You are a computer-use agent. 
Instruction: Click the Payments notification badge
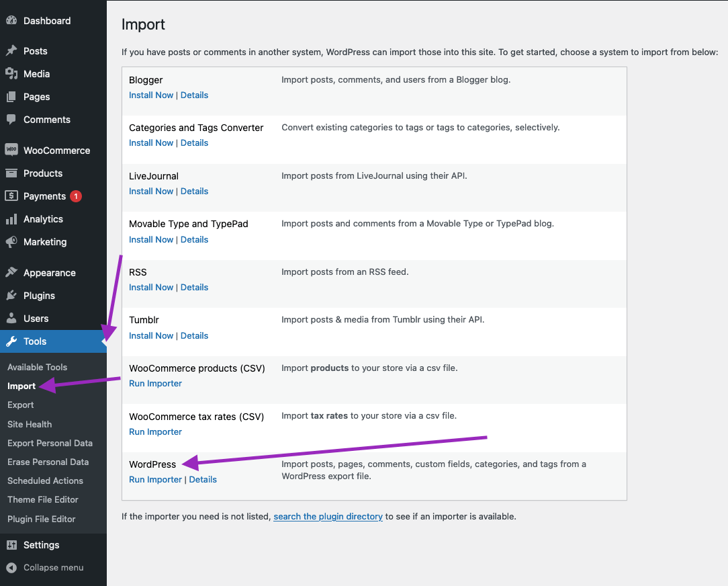point(75,196)
